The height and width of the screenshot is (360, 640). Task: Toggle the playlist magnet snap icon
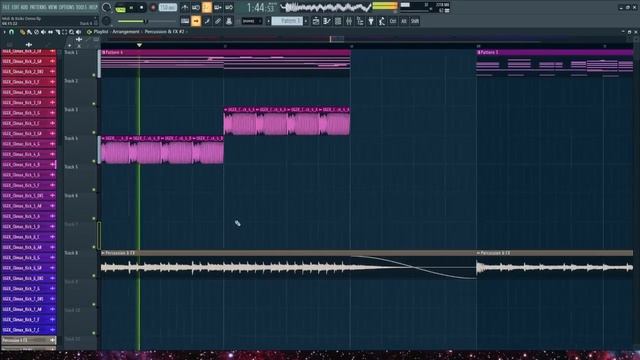pos(11,32)
